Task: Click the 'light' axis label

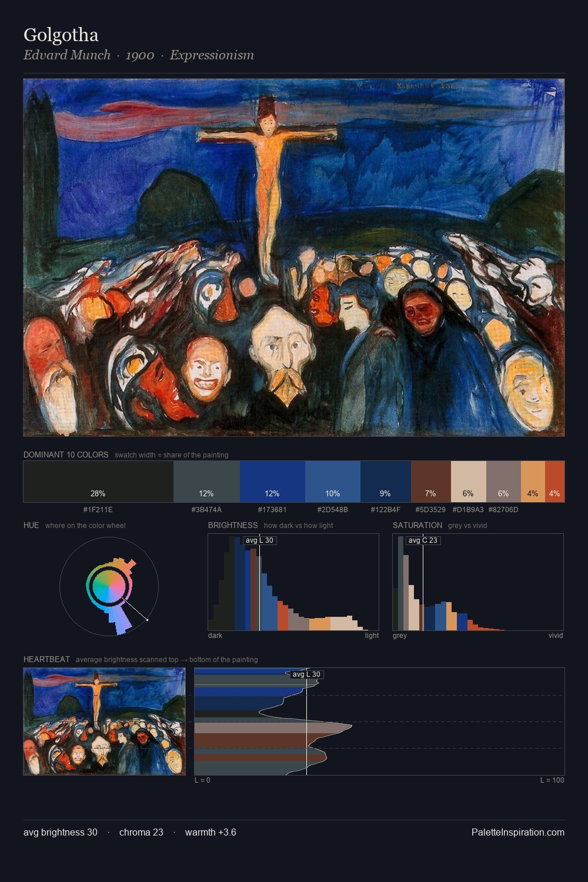Action: pos(372,636)
